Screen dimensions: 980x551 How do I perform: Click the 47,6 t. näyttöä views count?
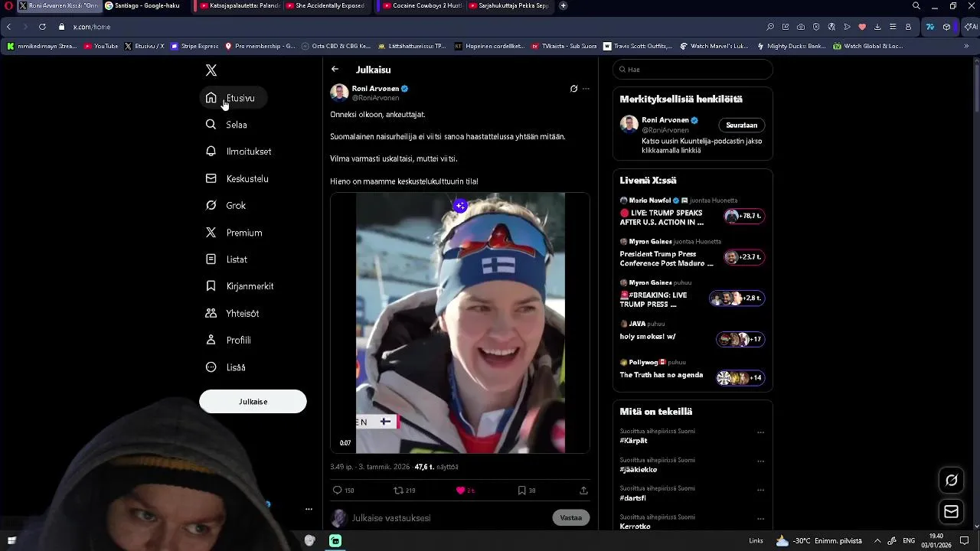click(x=436, y=467)
